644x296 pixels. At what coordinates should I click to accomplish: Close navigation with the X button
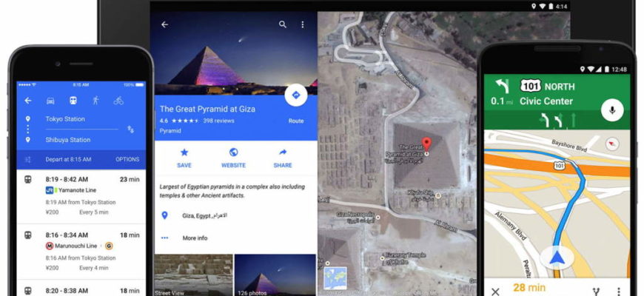click(x=495, y=292)
